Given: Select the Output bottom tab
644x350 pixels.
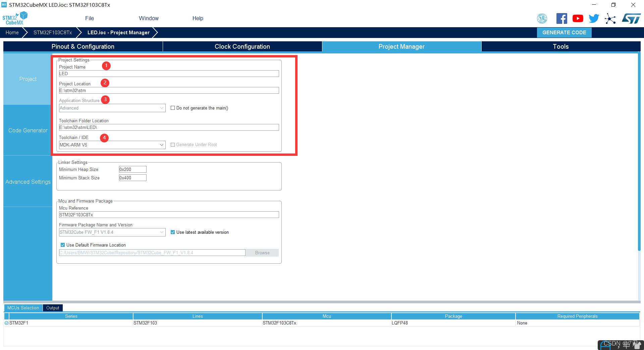Looking at the screenshot, I should pyautogui.click(x=53, y=308).
